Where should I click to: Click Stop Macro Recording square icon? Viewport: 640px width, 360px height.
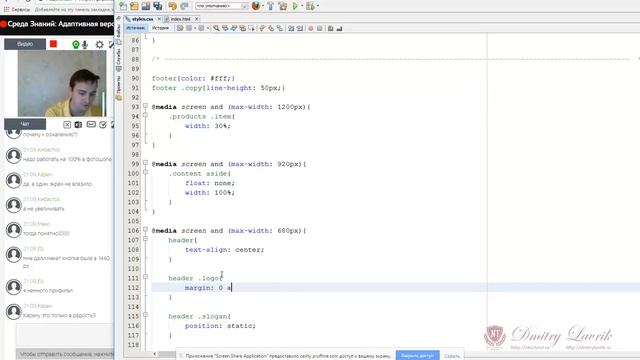320,28
